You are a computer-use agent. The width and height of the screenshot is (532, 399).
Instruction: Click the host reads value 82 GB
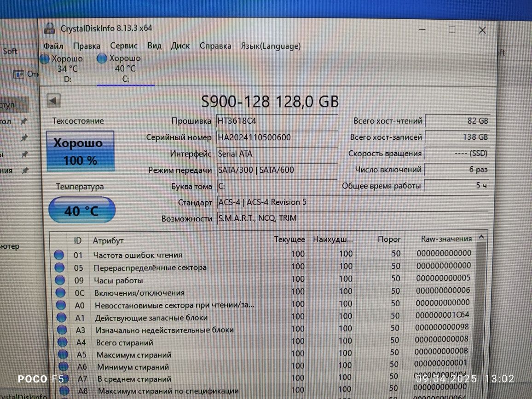pos(457,121)
